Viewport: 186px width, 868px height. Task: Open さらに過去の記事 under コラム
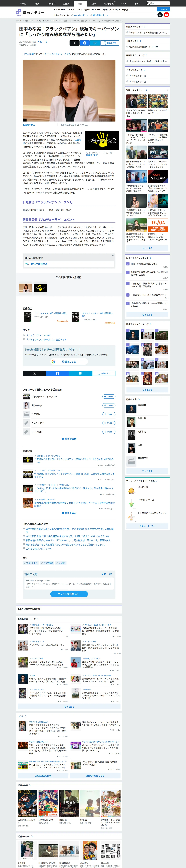pos(43,776)
